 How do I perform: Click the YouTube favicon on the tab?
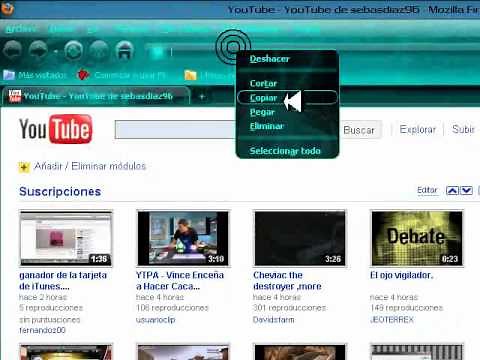pos(15,96)
